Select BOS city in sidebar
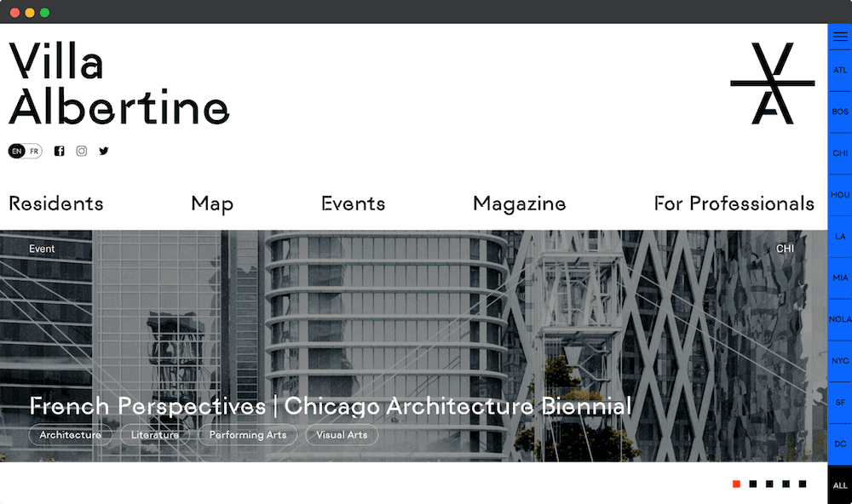Viewport: 852px width, 504px height. point(840,112)
